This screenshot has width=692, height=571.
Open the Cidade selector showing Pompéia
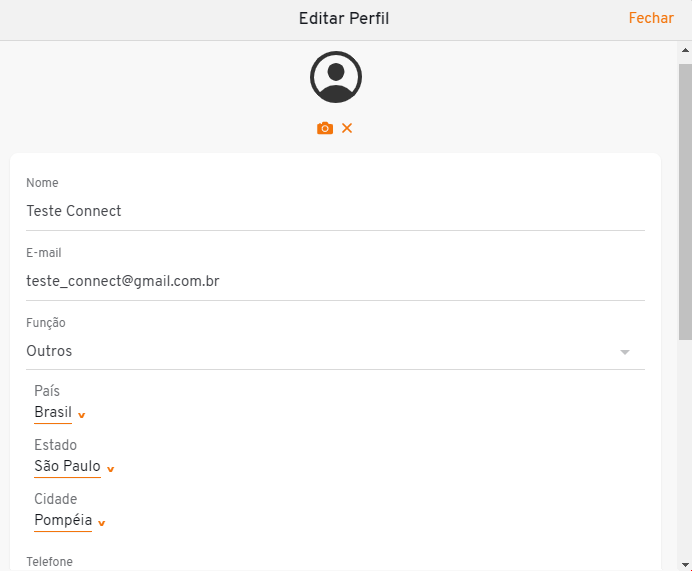(63, 520)
